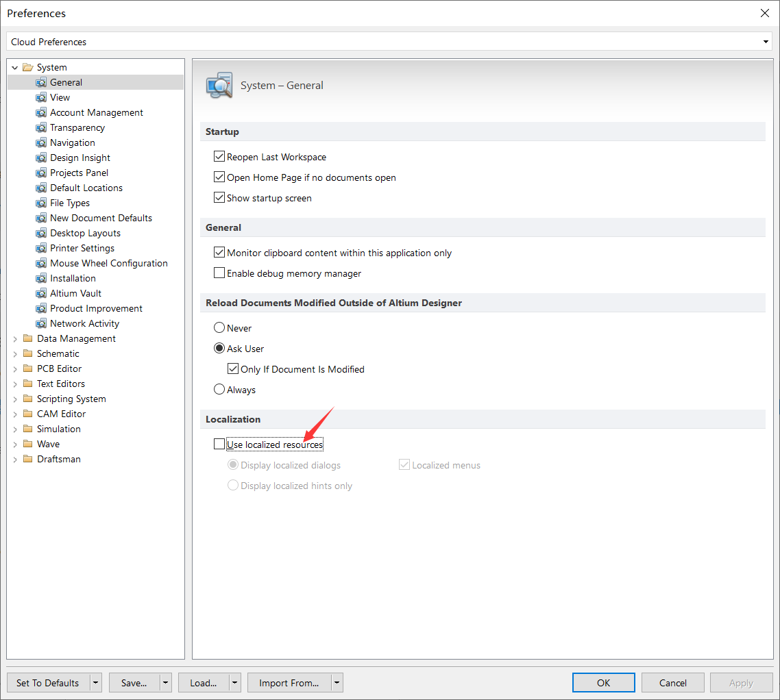
Task: Click the Set To Defaults button
Action: pos(48,683)
